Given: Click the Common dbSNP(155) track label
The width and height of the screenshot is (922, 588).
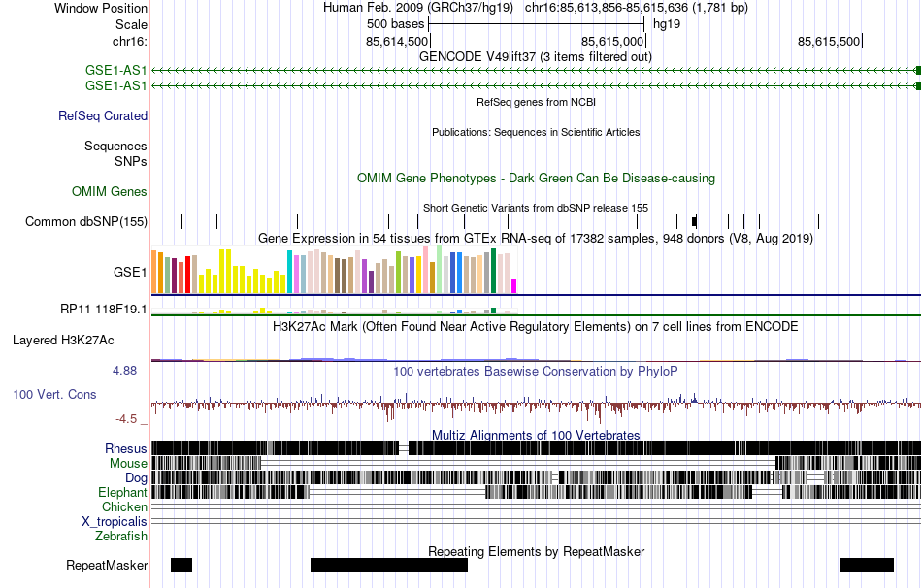Looking at the screenshot, I should (86, 221).
